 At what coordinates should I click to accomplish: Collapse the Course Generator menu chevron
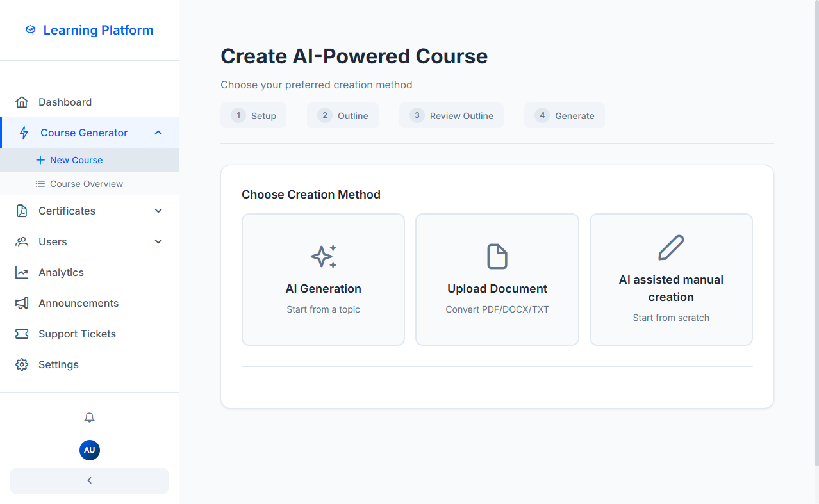click(158, 133)
